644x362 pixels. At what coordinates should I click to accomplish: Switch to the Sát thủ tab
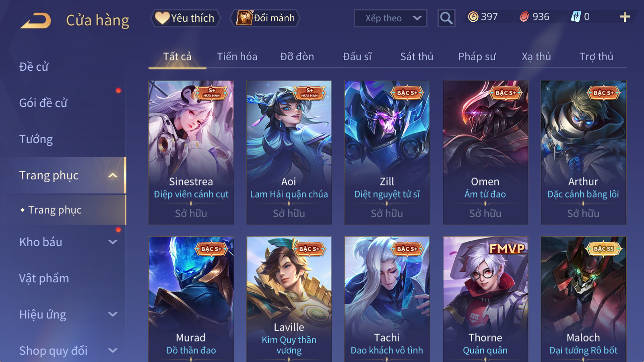pos(417,57)
